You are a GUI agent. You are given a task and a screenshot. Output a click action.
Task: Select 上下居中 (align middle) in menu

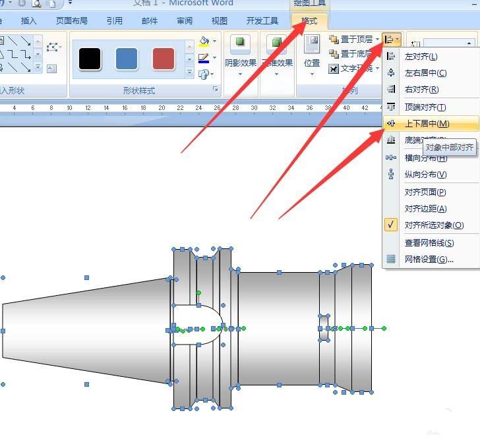tap(426, 124)
